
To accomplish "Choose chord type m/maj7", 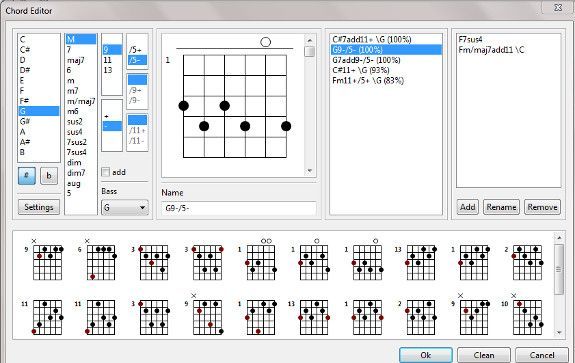I will [x=81, y=101].
